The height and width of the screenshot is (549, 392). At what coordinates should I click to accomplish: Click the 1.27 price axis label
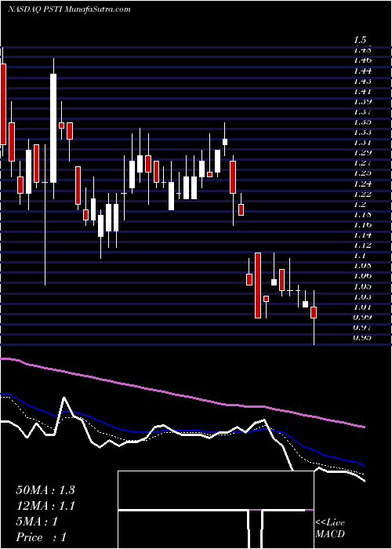(363, 163)
